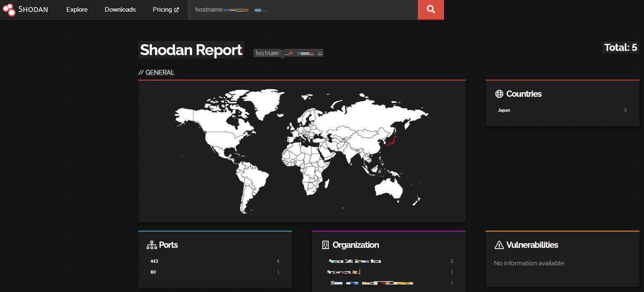Image resolution: width=644 pixels, height=292 pixels.
Task: Select port 80 in the Ports list
Action: pos(153,272)
